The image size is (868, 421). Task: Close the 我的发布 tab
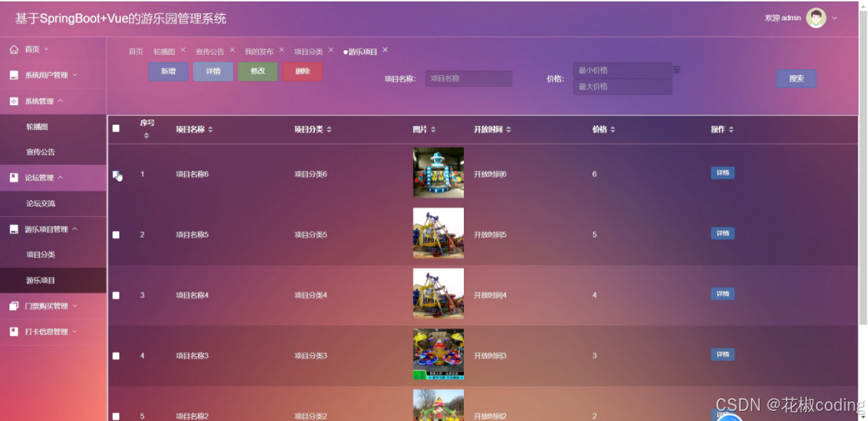click(281, 50)
